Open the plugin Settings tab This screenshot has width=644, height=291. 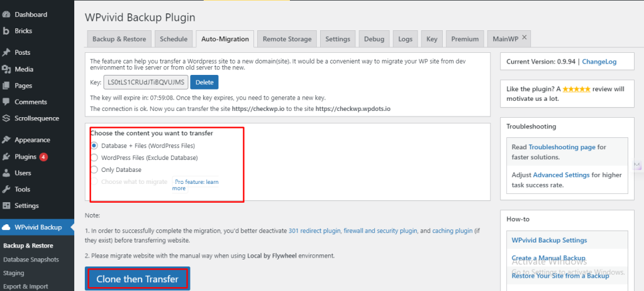coord(338,39)
